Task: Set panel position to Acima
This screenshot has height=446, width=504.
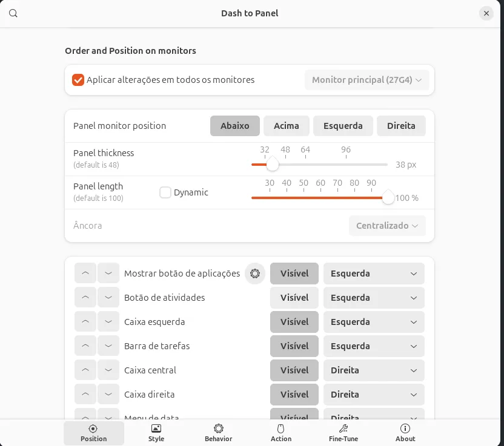Action: pos(287,126)
